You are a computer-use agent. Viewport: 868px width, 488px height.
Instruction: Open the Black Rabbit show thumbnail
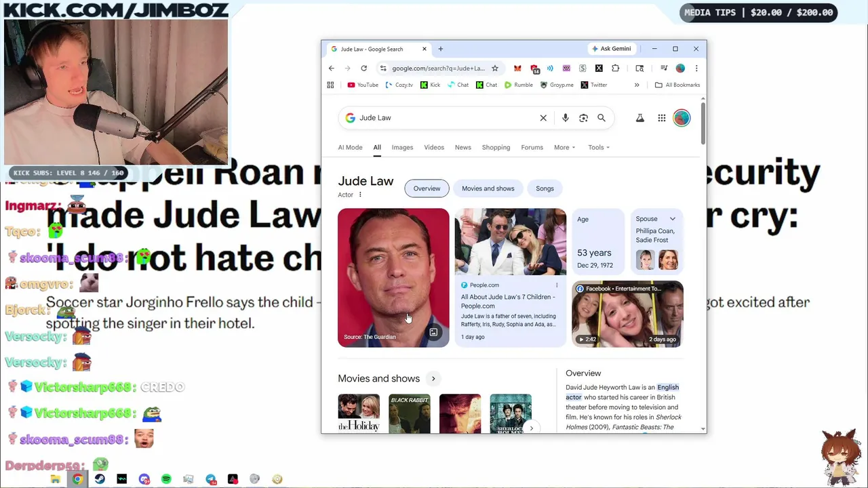coord(410,413)
